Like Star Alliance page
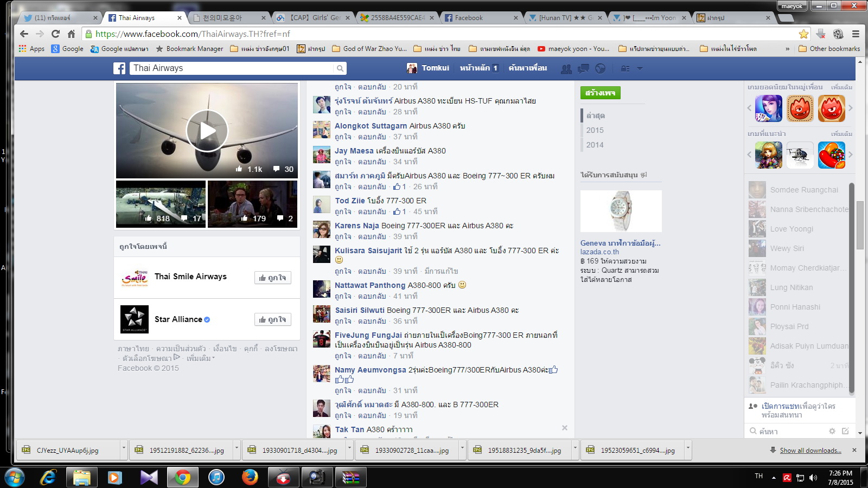The image size is (868, 488). [273, 319]
